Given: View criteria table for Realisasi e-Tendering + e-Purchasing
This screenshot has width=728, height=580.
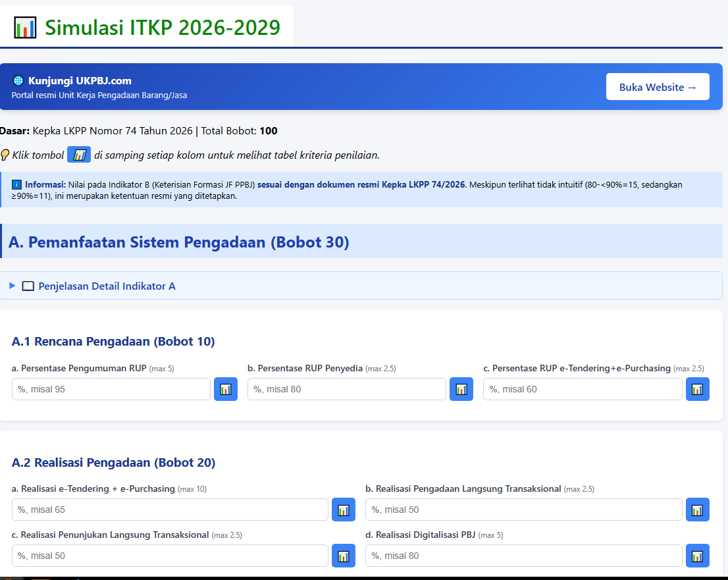Looking at the screenshot, I should [344, 510].
